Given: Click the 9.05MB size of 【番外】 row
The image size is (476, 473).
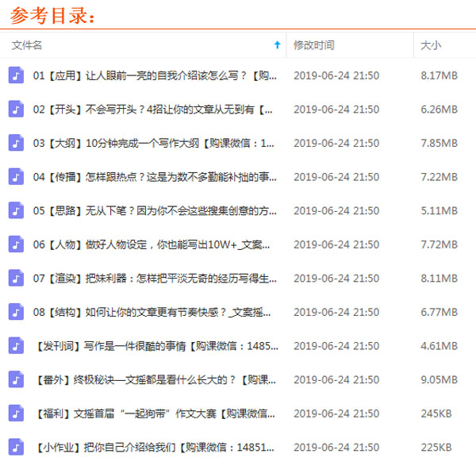Looking at the screenshot, I should pyautogui.click(x=439, y=379).
